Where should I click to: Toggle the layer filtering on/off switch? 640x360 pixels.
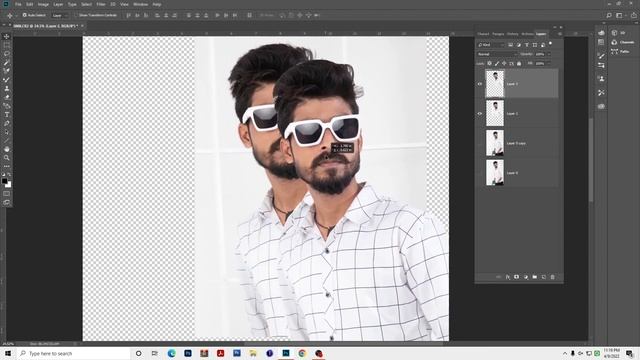coord(550,43)
